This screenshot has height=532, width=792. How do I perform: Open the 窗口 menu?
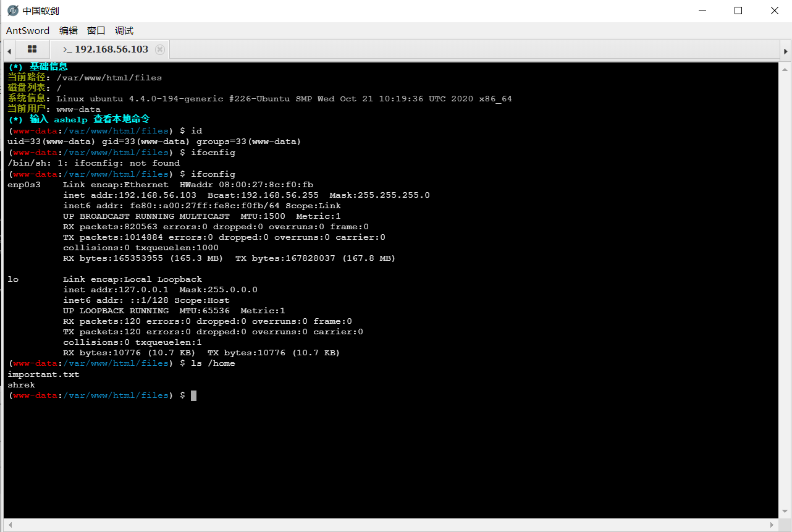[96, 30]
